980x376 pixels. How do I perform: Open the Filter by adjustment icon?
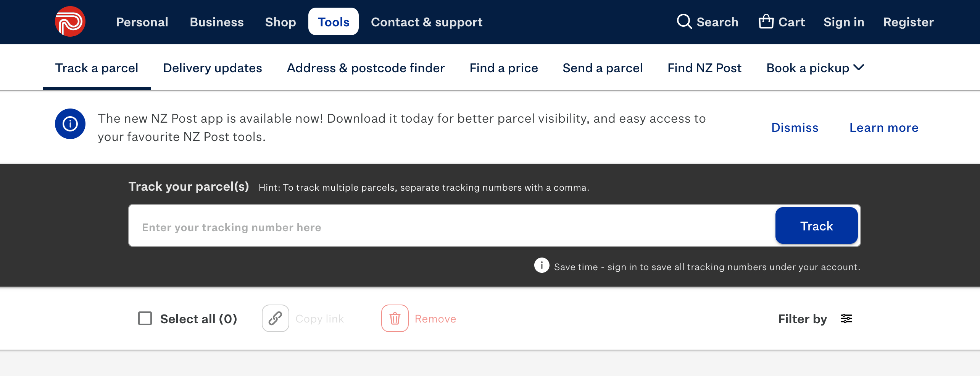(x=846, y=318)
